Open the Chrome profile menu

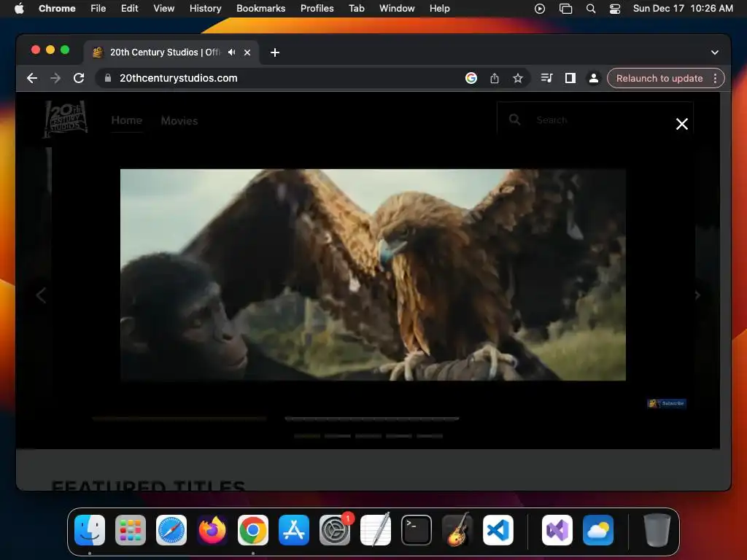[594, 78]
